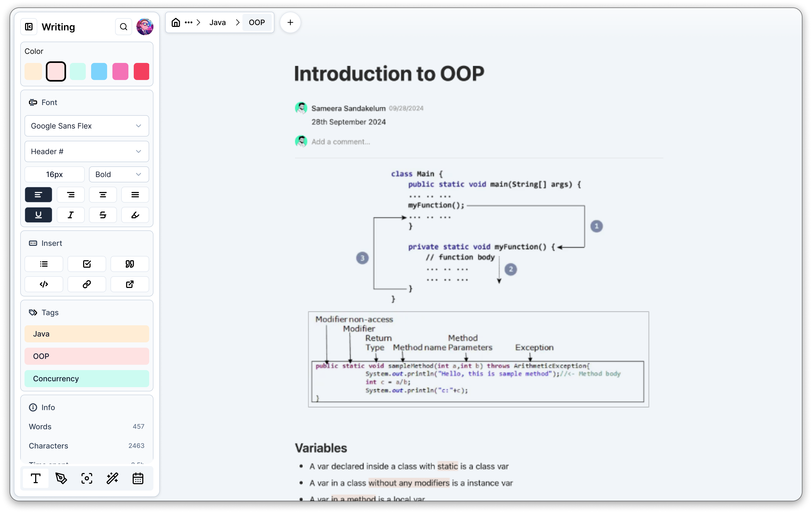
Task: Pick the sky blue color swatch
Action: 99,71
